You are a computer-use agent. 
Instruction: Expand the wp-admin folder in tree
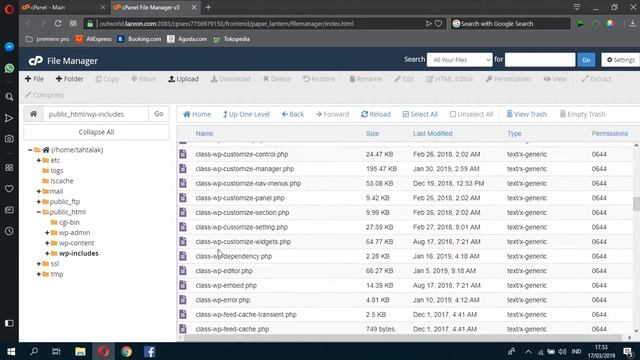tap(47, 233)
